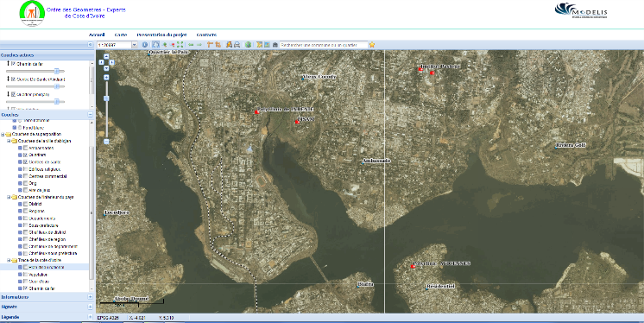Click the Quartiers layer info icon
This screenshot has height=323, width=644.
tap(20, 155)
